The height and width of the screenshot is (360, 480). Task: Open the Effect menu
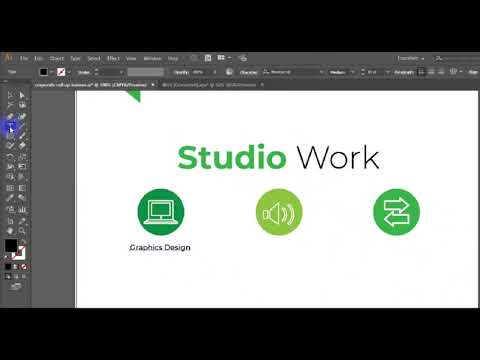tap(113, 58)
